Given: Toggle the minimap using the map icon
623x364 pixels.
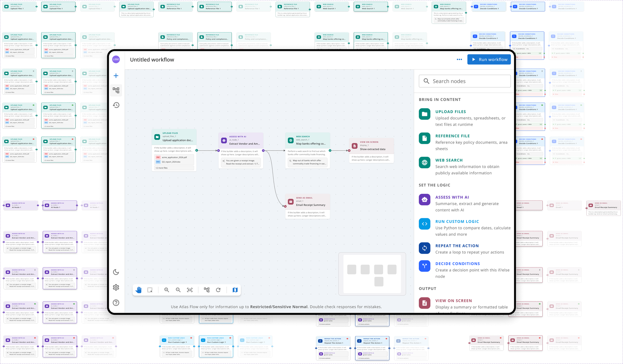Looking at the screenshot, I should pyautogui.click(x=235, y=290).
